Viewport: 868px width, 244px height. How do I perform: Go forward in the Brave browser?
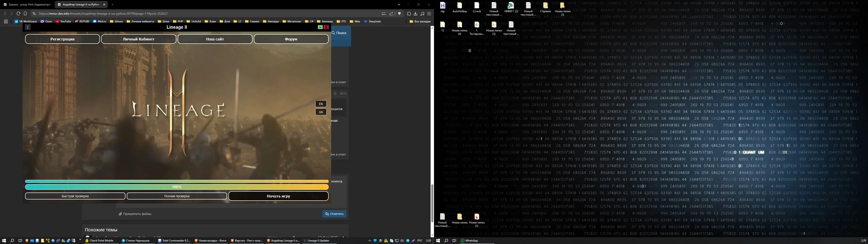(12, 14)
